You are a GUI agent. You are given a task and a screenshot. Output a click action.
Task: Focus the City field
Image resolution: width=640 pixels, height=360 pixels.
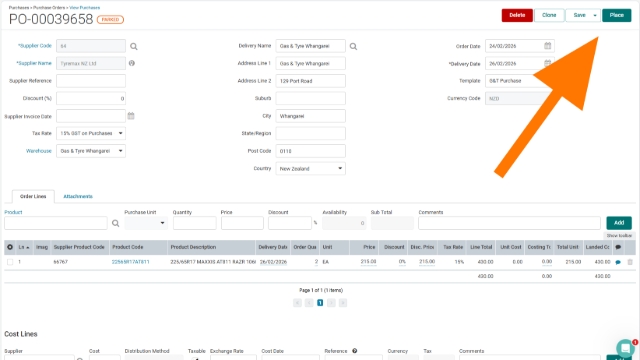coord(310,116)
